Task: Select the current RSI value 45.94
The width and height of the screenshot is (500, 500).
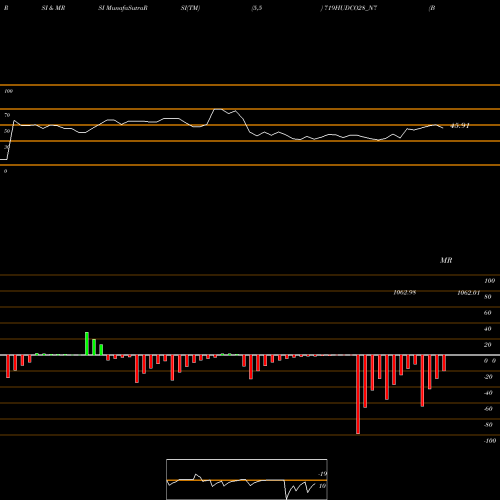Action: (x=460, y=126)
